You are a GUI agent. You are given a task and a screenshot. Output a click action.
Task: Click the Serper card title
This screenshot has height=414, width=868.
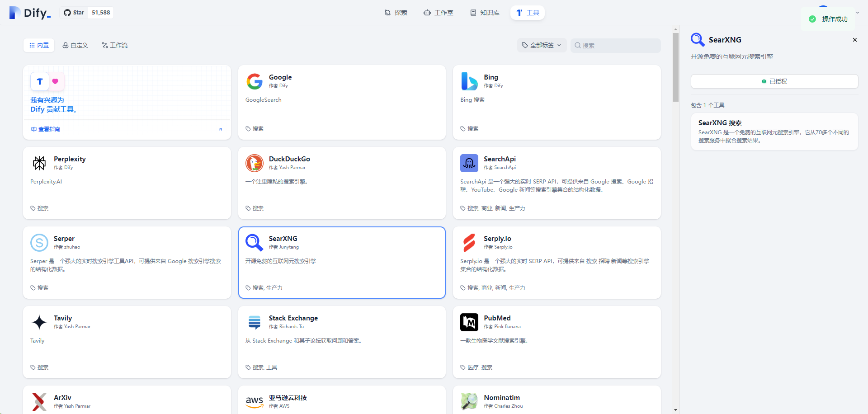click(64, 239)
